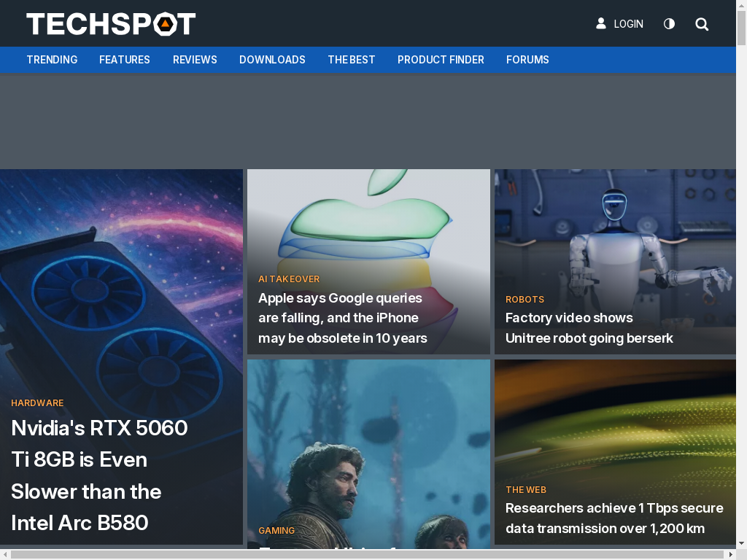
Task: Click the TechSpot logo
Action: point(111,24)
